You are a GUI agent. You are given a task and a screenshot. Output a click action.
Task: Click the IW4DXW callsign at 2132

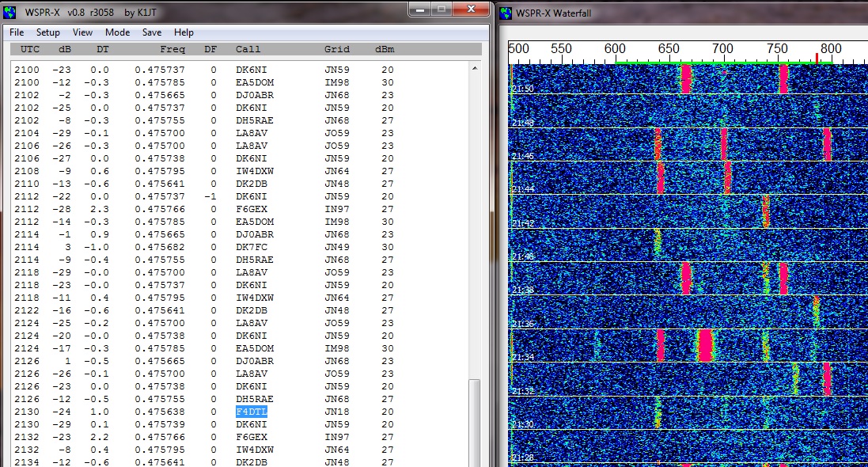[x=255, y=450]
